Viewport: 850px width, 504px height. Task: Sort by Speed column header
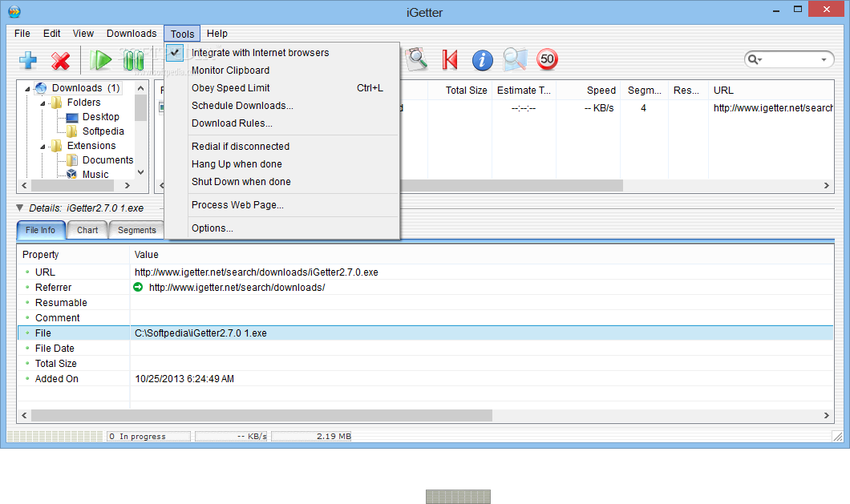[x=588, y=91]
